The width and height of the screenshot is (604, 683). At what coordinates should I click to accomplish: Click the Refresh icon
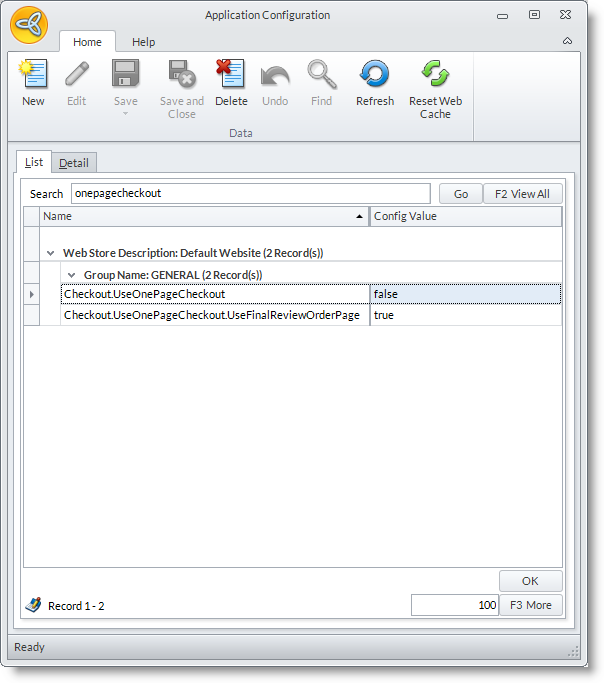[x=375, y=74]
